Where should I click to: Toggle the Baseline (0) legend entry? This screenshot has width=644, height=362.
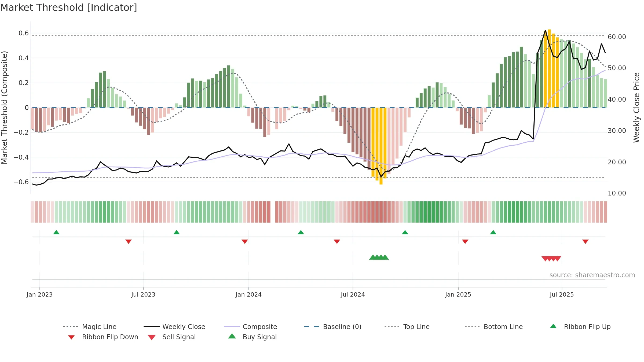tap(333, 327)
